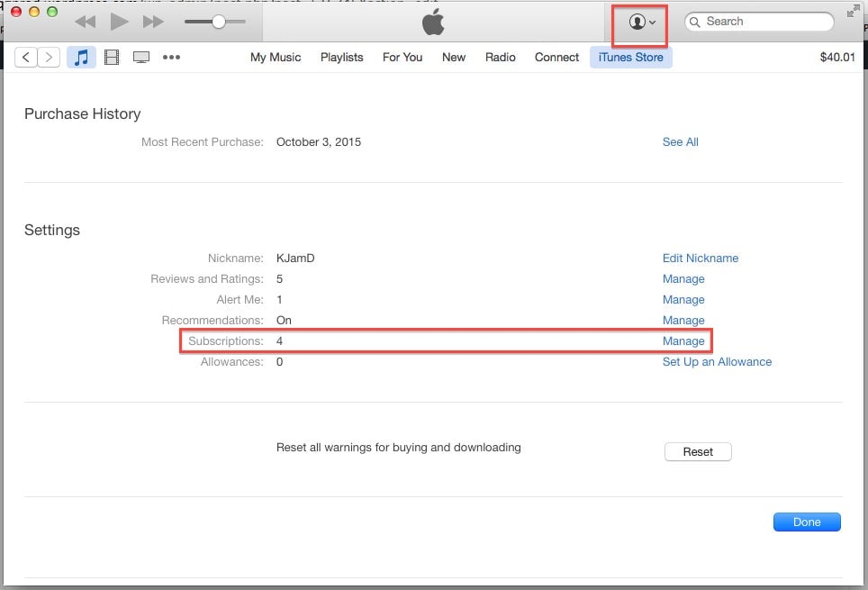This screenshot has height=590, width=868.
Task: Click the Settings heading
Action: (52, 230)
